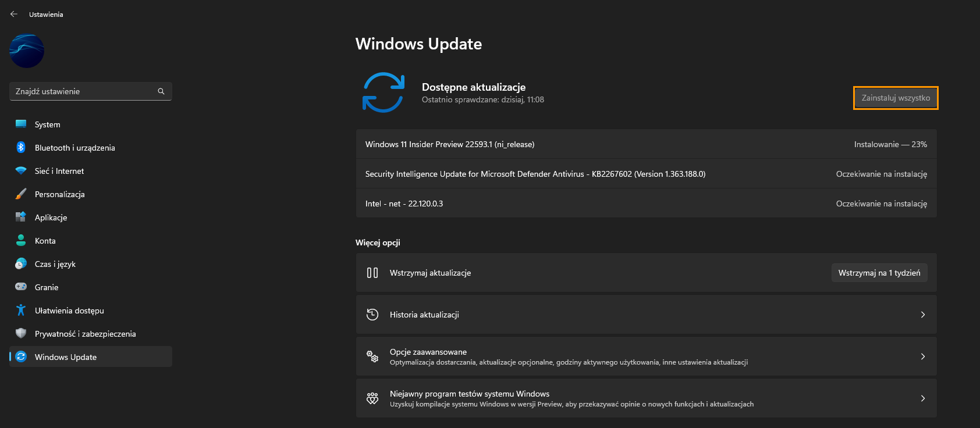
Task: Click the Personalizacja paintbrush icon
Action: [21, 194]
